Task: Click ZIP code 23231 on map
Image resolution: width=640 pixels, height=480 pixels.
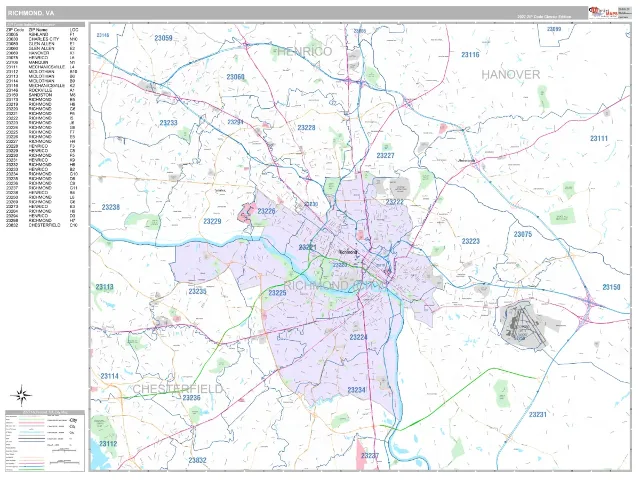Action: tap(538, 414)
